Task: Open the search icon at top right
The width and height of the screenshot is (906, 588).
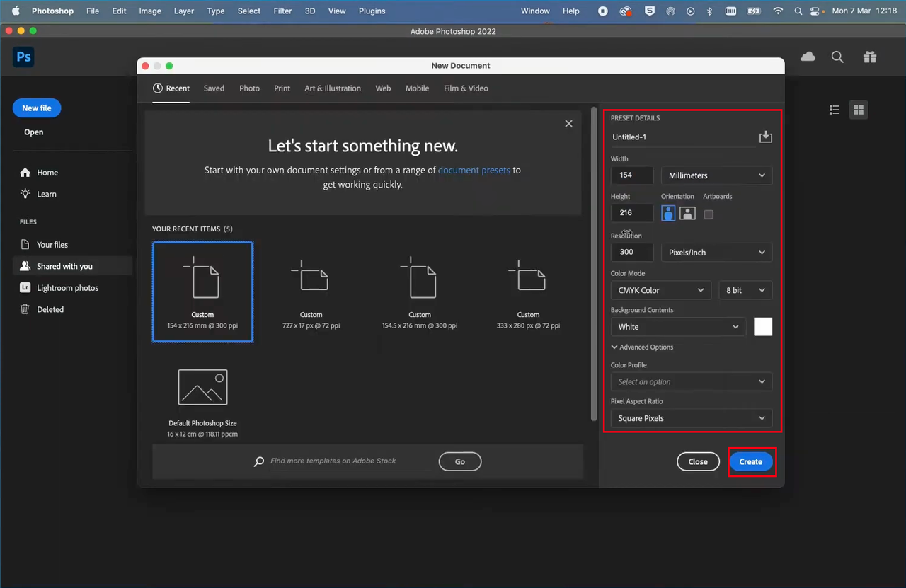Action: coord(837,57)
